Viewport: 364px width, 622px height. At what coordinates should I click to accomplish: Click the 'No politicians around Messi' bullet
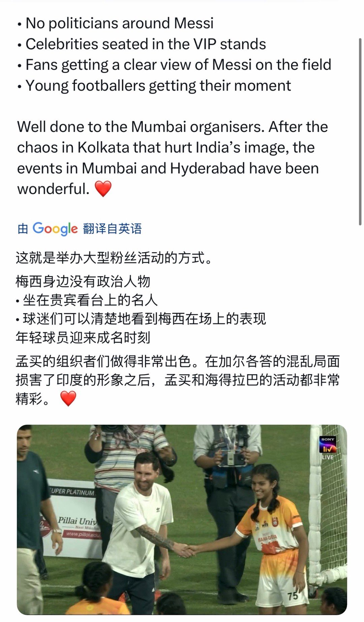tap(115, 23)
